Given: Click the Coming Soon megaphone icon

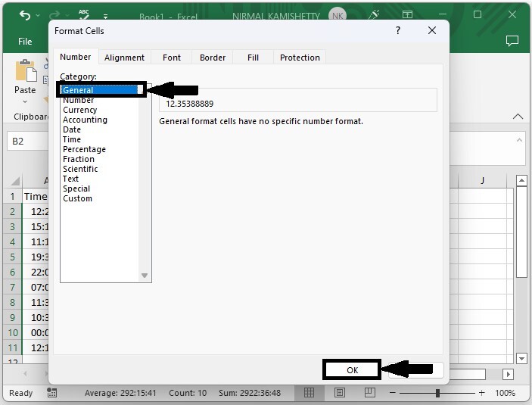Looking at the screenshot, I should 374,14.
